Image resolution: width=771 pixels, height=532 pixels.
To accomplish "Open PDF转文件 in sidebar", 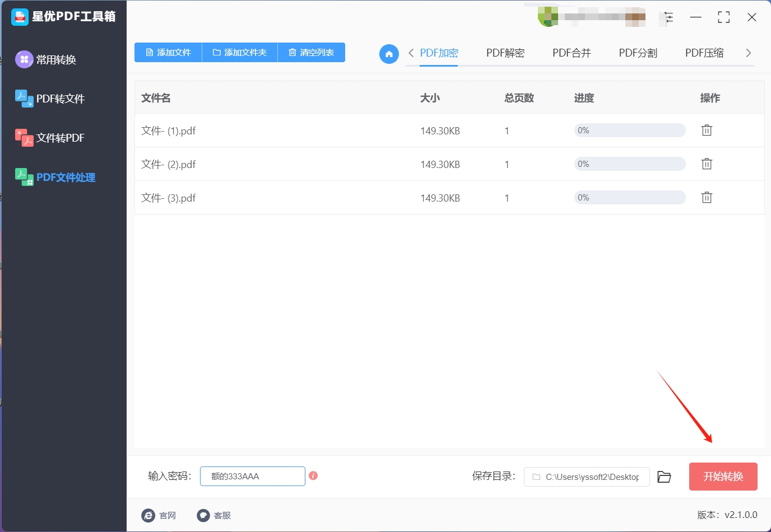I will pyautogui.click(x=50, y=99).
